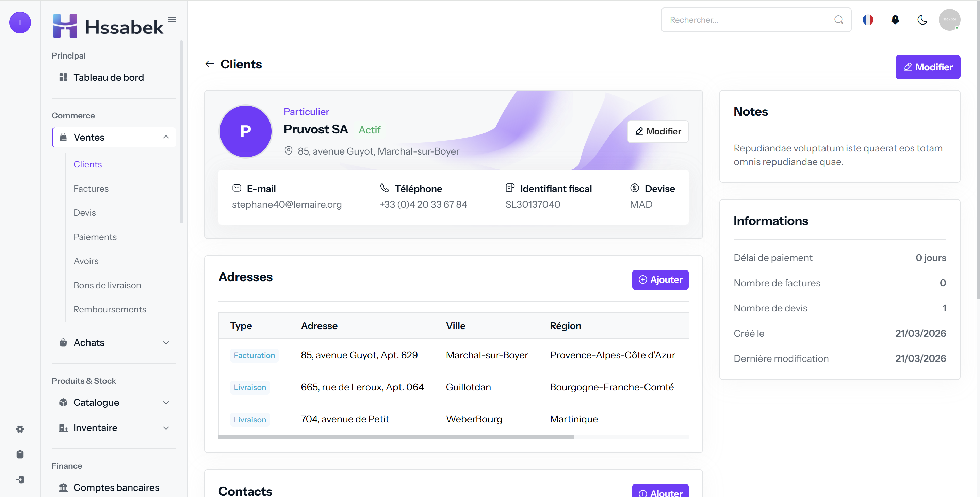This screenshot has height=497, width=980.
Task: Click the Achats bag icon
Action: (63, 342)
